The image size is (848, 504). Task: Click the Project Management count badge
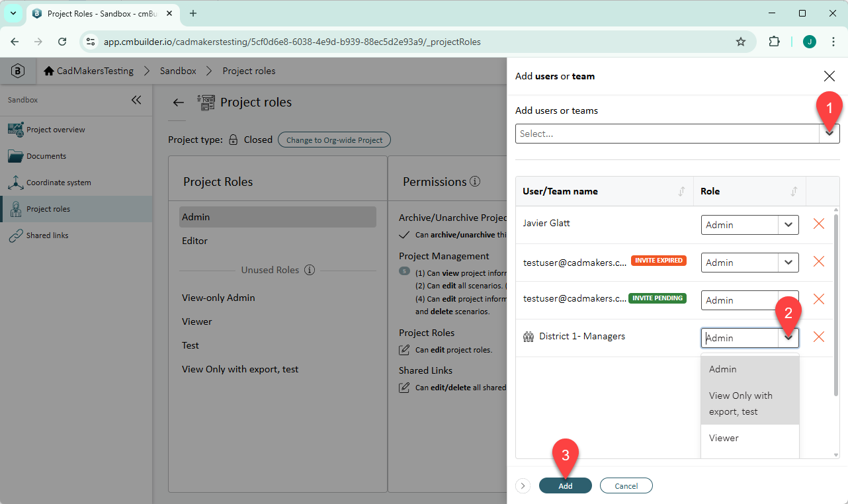coord(404,271)
